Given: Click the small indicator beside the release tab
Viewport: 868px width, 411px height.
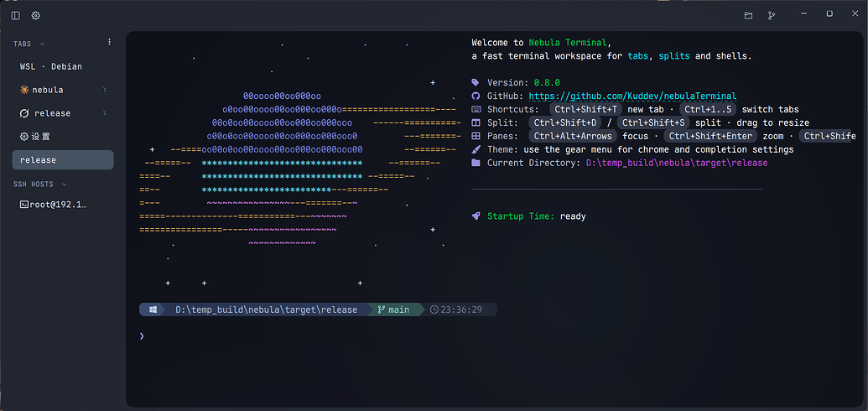Looking at the screenshot, I should tap(105, 113).
